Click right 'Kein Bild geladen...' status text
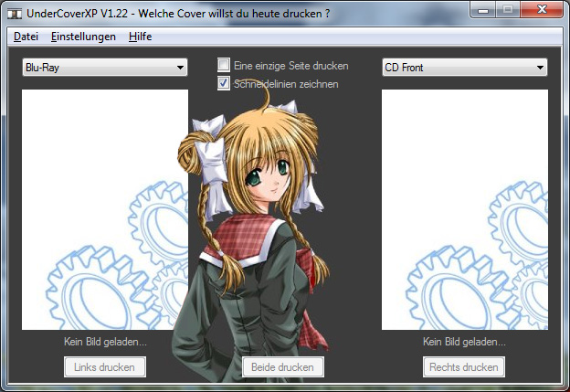This screenshot has width=570, height=392. coord(464,342)
